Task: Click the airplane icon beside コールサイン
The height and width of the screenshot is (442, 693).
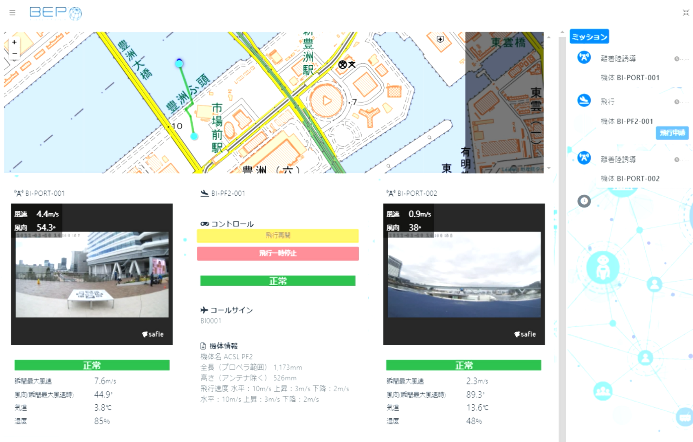Action: [x=204, y=310]
